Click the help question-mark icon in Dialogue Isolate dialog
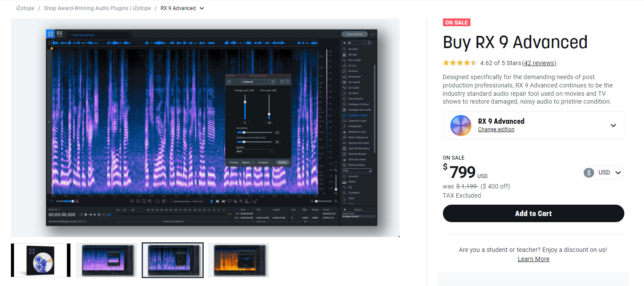The height and width of the screenshot is (286, 644). click(x=287, y=82)
